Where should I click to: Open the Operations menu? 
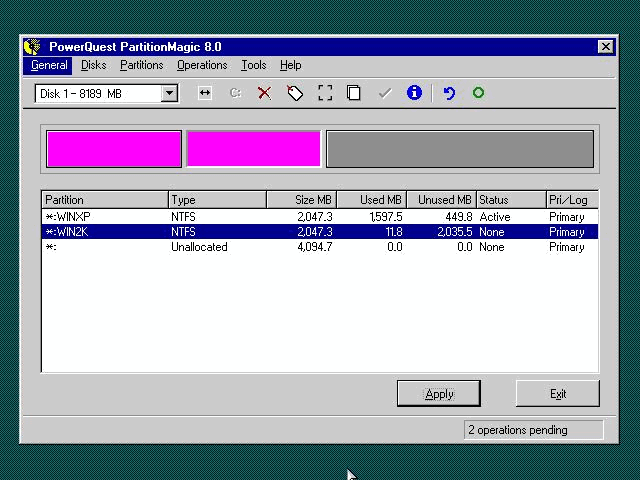202,65
